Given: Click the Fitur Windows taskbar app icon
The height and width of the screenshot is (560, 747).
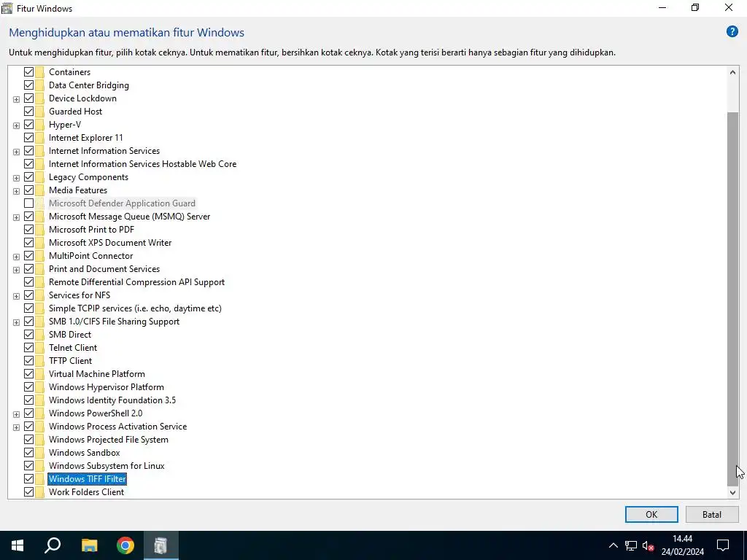Looking at the screenshot, I should click(x=160, y=545).
